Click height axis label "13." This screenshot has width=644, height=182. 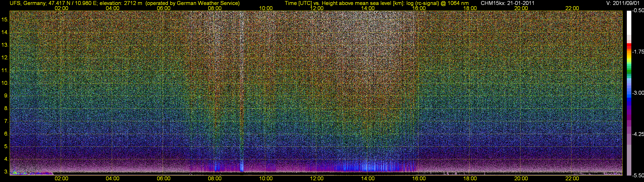pos(5,45)
